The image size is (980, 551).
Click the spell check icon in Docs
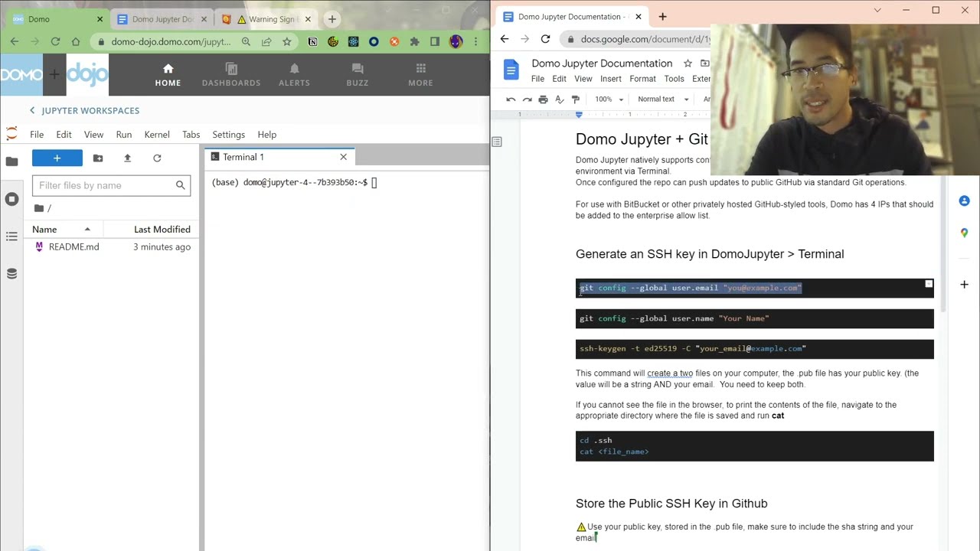[x=559, y=99]
